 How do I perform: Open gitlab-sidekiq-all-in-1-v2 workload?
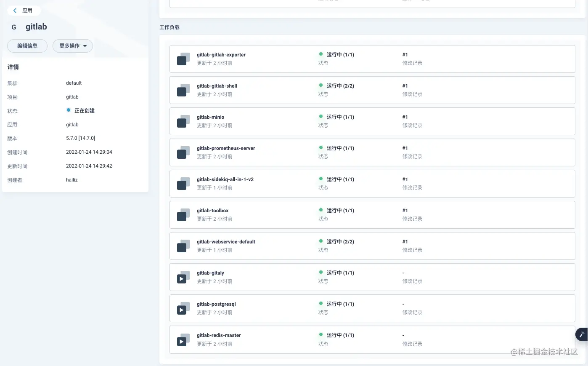[225, 179]
